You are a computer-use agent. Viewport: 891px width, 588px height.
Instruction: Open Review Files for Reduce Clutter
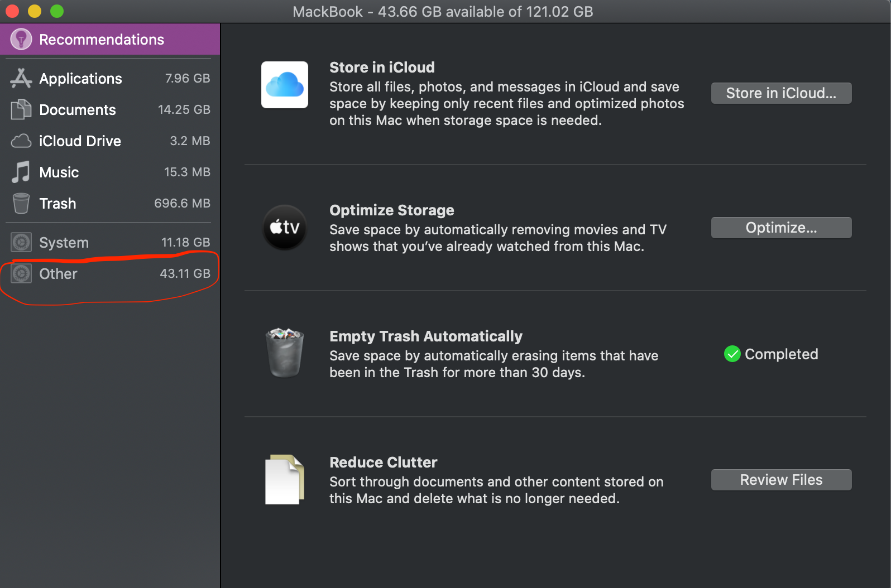point(781,480)
